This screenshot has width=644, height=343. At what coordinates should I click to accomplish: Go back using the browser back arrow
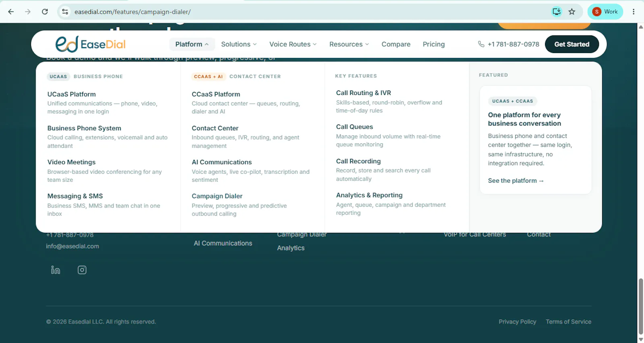pos(11,12)
